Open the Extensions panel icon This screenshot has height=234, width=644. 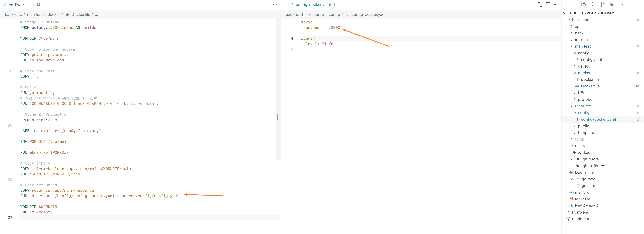pos(612,5)
